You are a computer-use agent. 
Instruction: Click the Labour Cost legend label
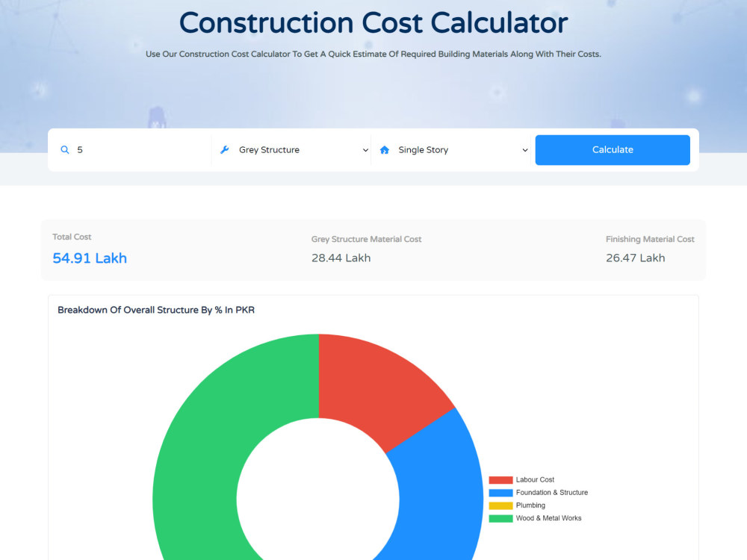[535, 480]
